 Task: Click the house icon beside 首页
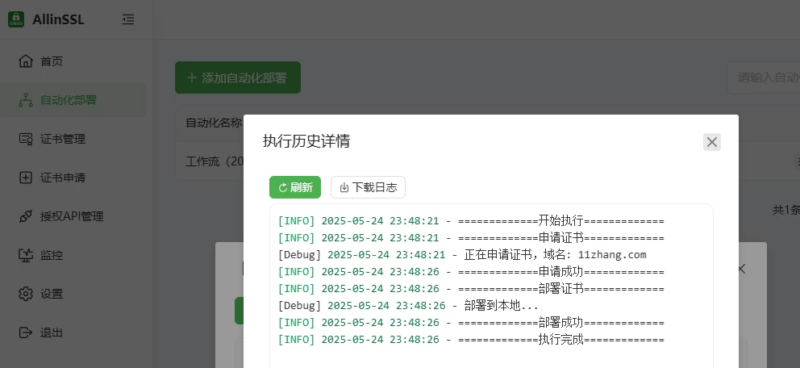tap(26, 62)
